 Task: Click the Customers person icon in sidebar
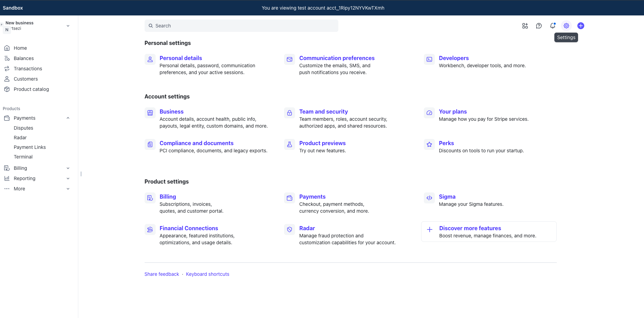pos(7,79)
